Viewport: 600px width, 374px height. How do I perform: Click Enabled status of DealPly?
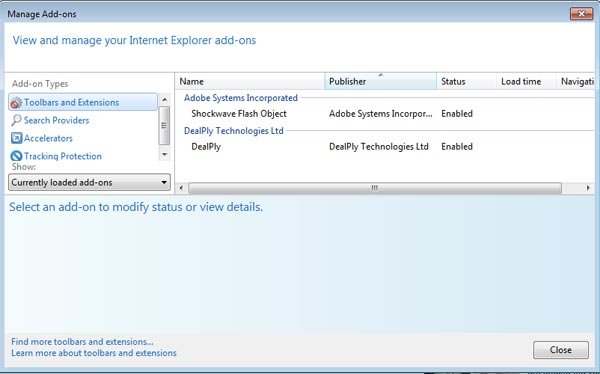[x=457, y=147]
